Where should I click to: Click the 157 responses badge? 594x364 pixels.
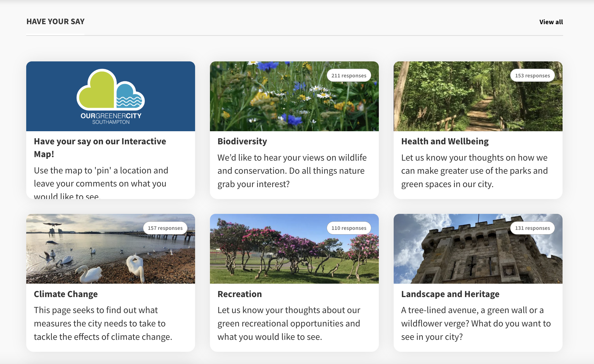[x=165, y=228]
